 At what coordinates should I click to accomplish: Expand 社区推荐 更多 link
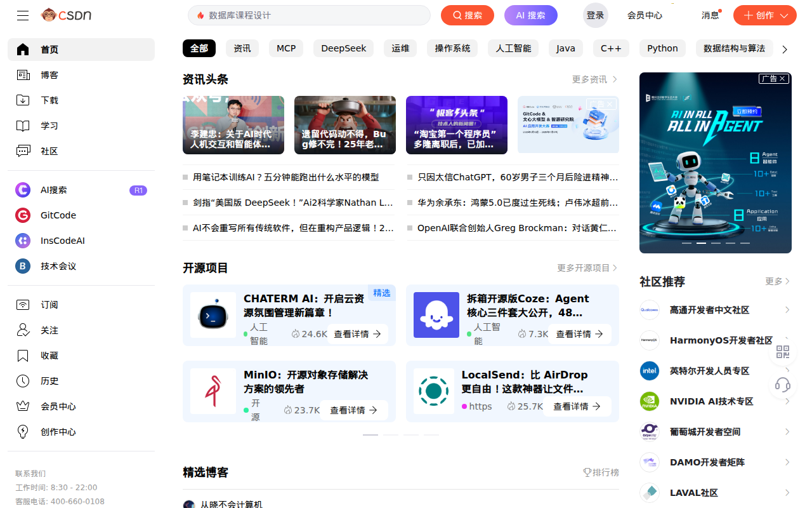point(778,281)
